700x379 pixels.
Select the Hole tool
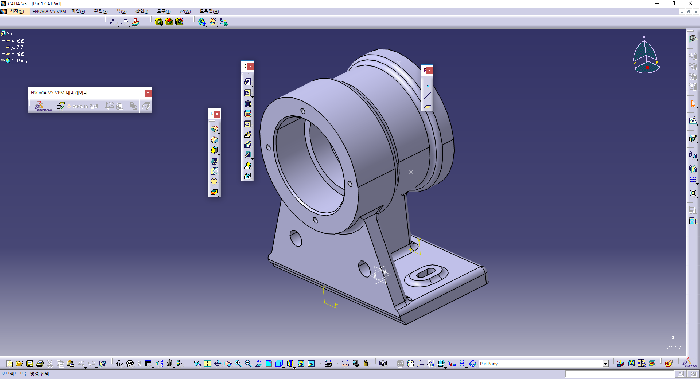247,124
